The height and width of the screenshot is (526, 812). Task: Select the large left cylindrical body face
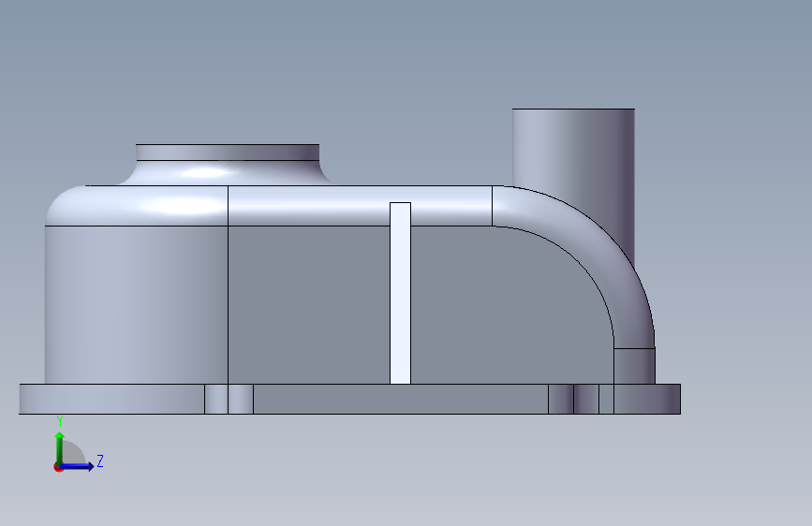[136, 304]
